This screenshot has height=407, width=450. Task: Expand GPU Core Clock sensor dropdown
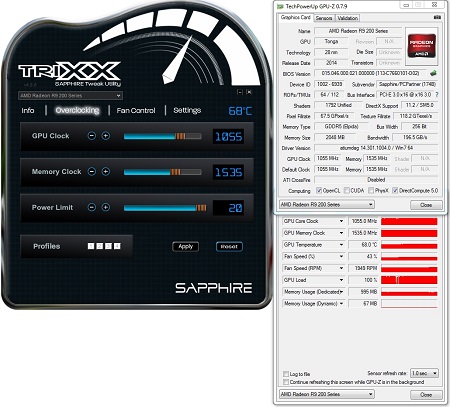coord(341,221)
